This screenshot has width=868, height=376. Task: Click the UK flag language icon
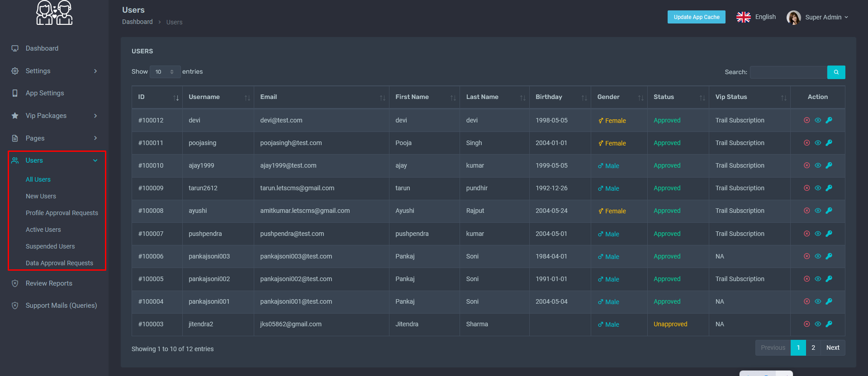[x=743, y=17]
